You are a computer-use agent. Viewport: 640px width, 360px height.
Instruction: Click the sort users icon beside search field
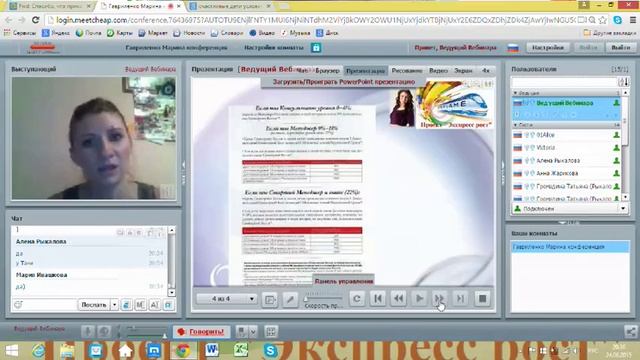623,82
